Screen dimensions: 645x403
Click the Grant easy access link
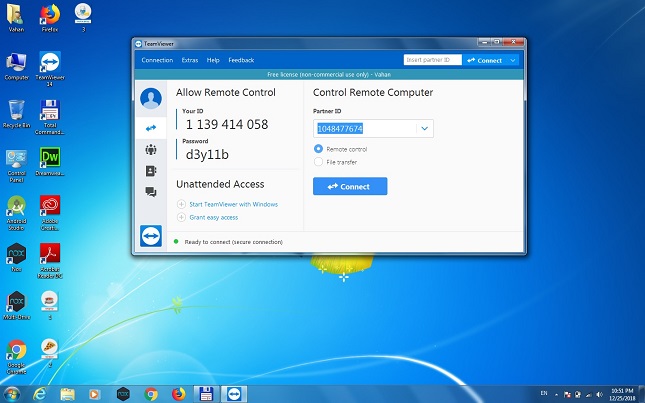214,217
